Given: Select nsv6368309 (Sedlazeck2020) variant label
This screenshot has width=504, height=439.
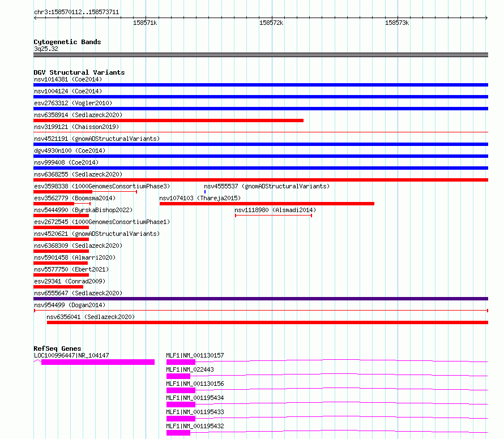Looking at the screenshot, I should [x=78, y=246].
